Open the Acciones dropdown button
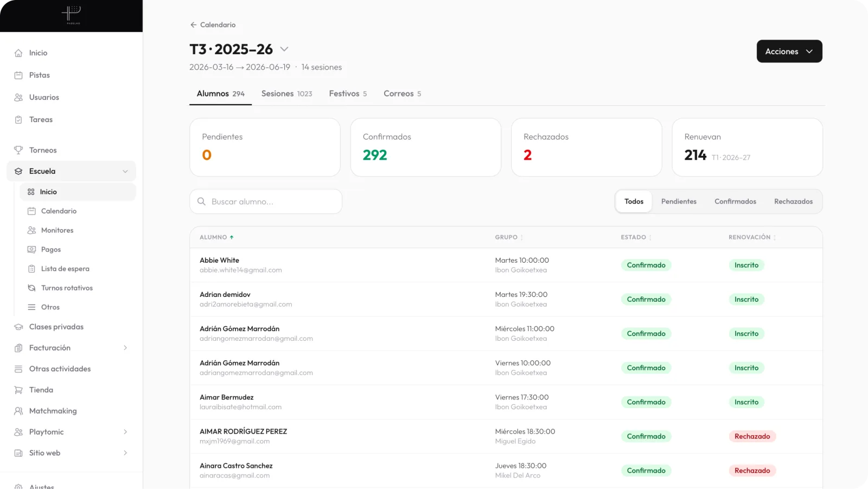868x489 pixels. [789, 52]
